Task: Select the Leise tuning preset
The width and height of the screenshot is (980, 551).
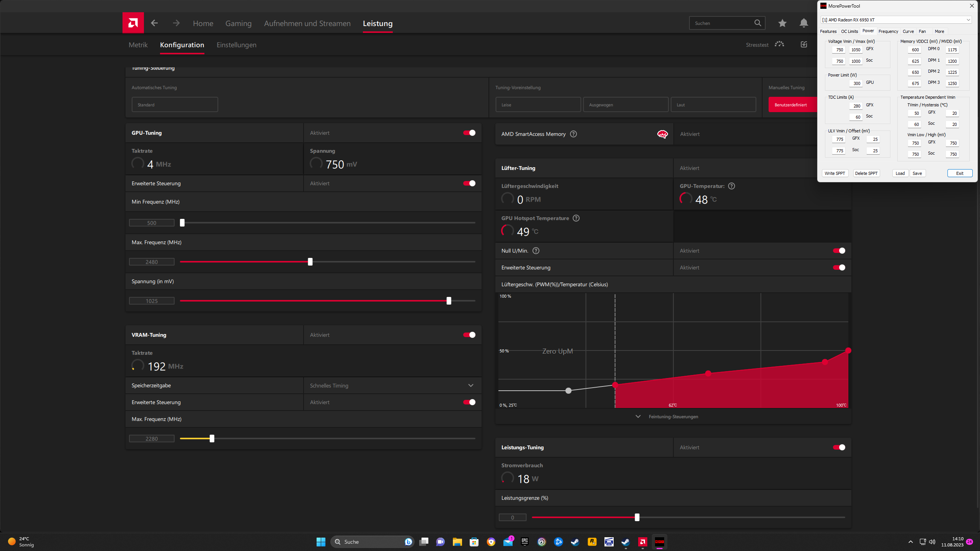Action: coord(538,104)
